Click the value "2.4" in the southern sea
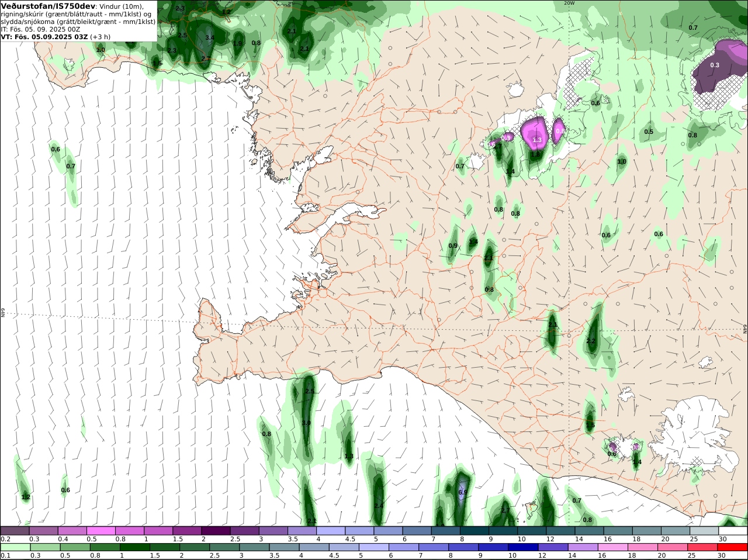This screenshot has height=560, width=748. coord(379,506)
